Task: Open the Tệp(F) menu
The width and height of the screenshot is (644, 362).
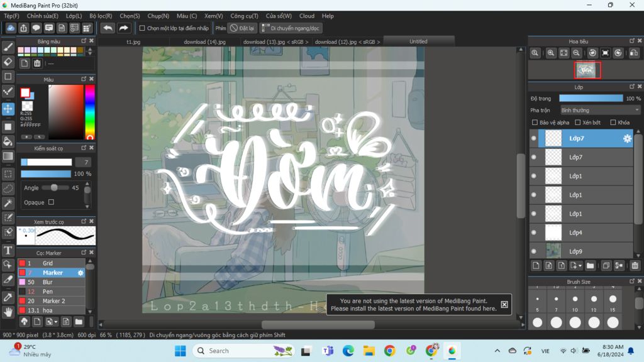Action: coord(11,16)
